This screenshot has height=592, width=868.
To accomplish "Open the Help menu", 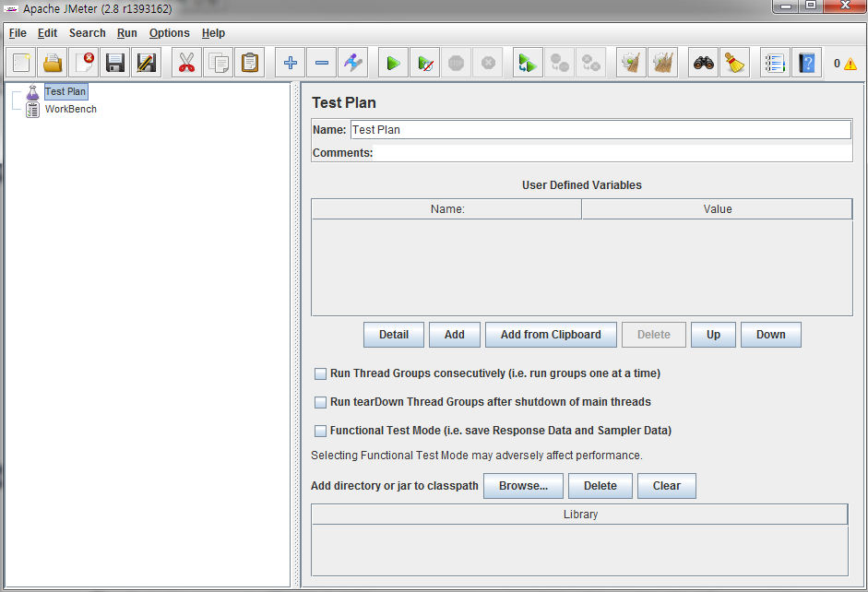I will 213,33.
